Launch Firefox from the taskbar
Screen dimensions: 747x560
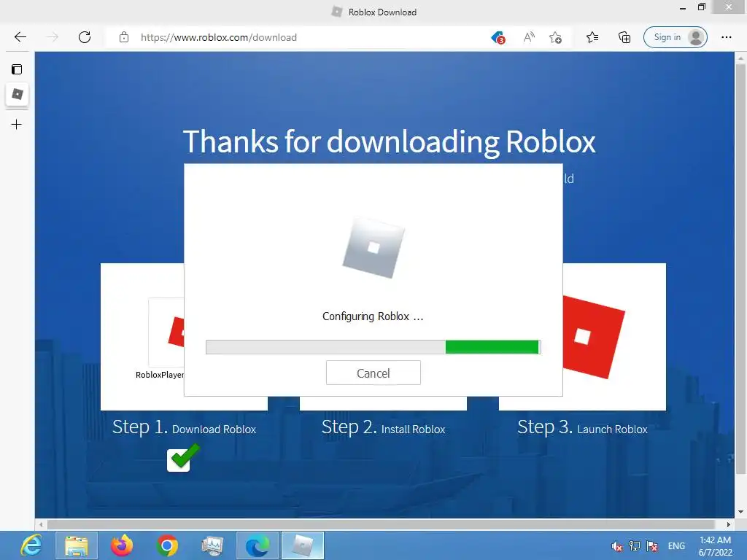122,545
